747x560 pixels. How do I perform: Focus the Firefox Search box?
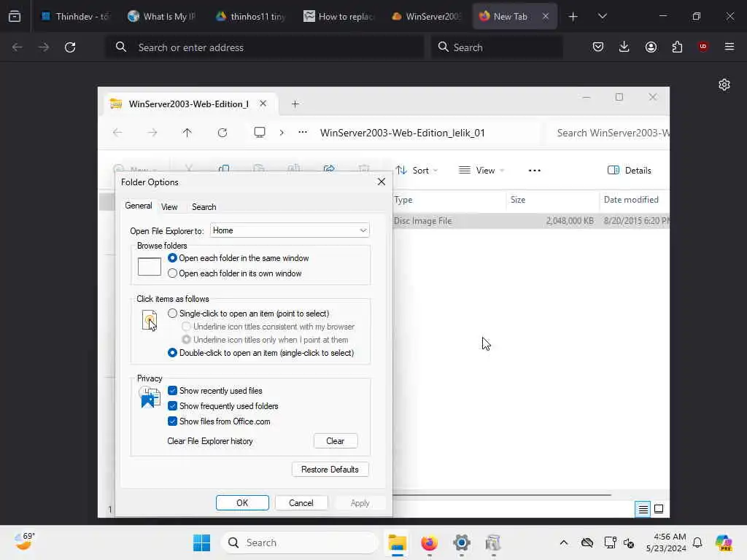coord(497,47)
